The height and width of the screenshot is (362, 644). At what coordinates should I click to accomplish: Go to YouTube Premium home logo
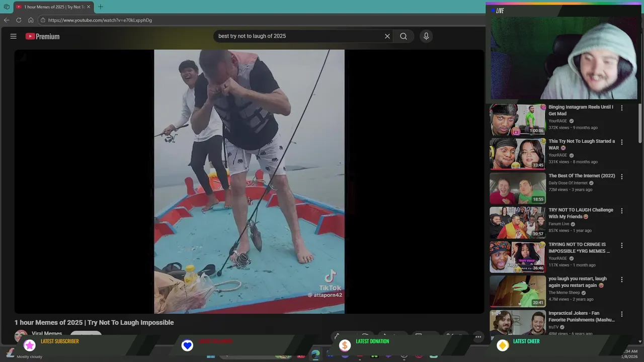43,36
